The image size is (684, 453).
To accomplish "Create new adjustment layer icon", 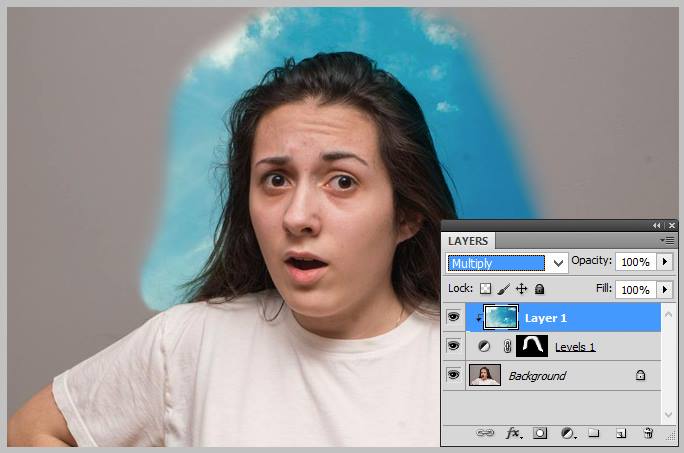I will [567, 433].
